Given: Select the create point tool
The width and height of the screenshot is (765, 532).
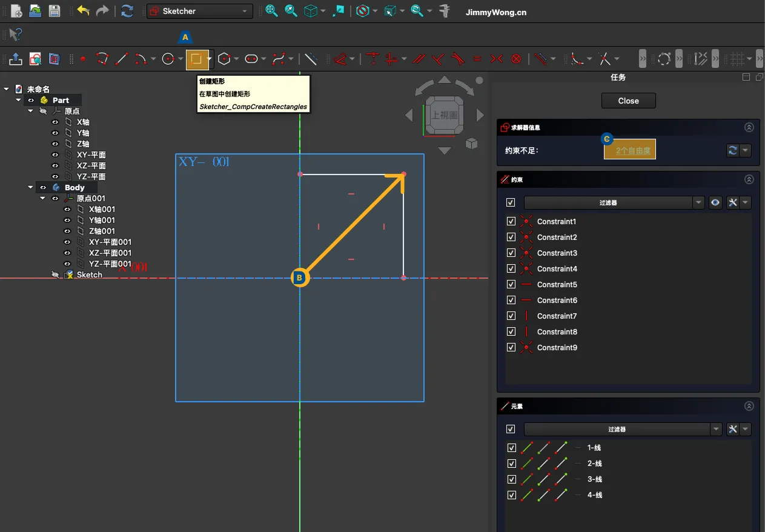Looking at the screenshot, I should pyautogui.click(x=83, y=59).
